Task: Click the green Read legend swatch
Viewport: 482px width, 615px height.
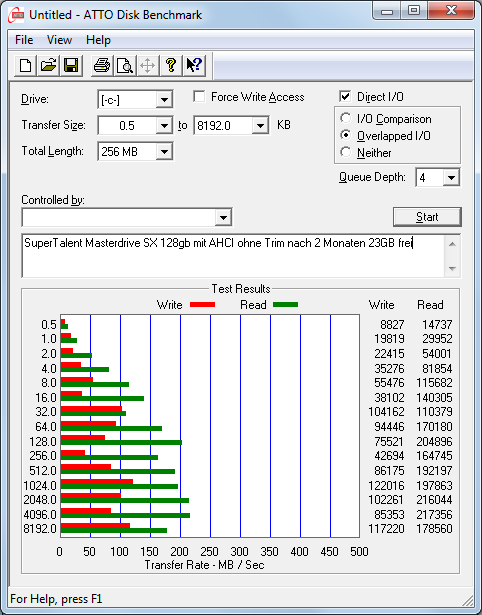Action: (x=286, y=305)
